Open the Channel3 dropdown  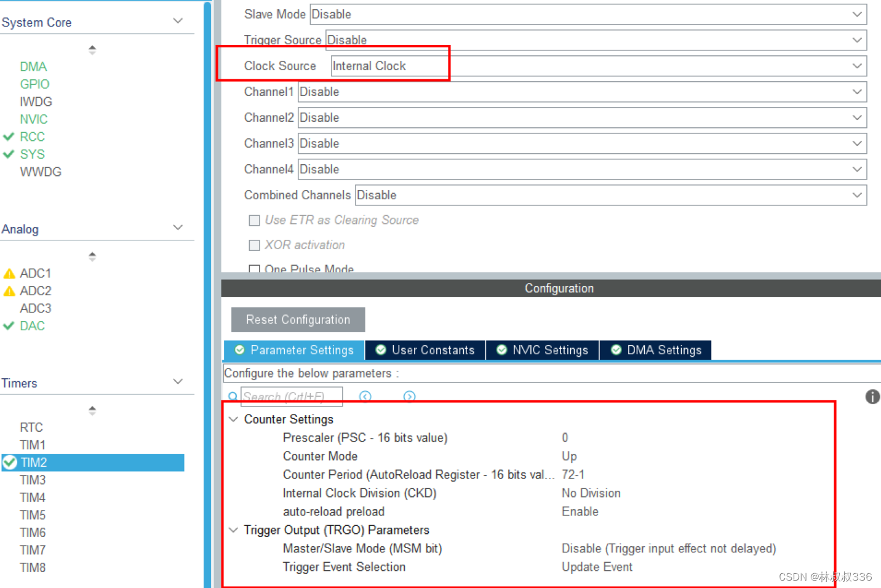click(x=582, y=143)
